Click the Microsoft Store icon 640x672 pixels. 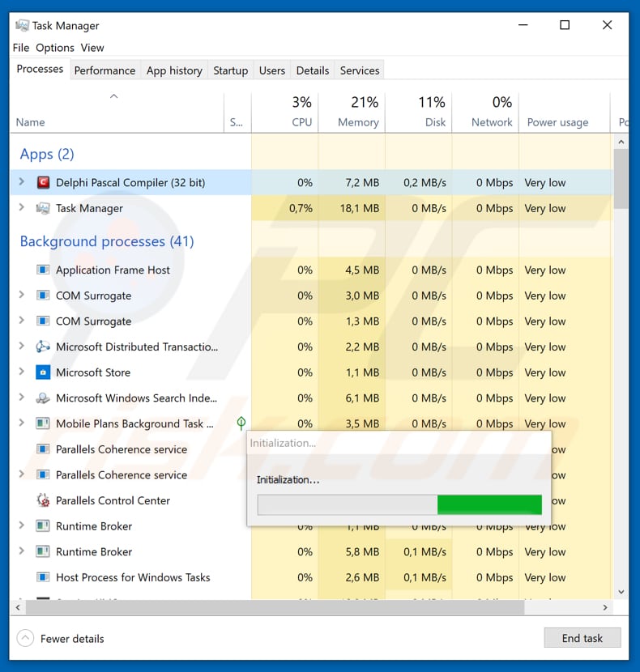point(43,372)
